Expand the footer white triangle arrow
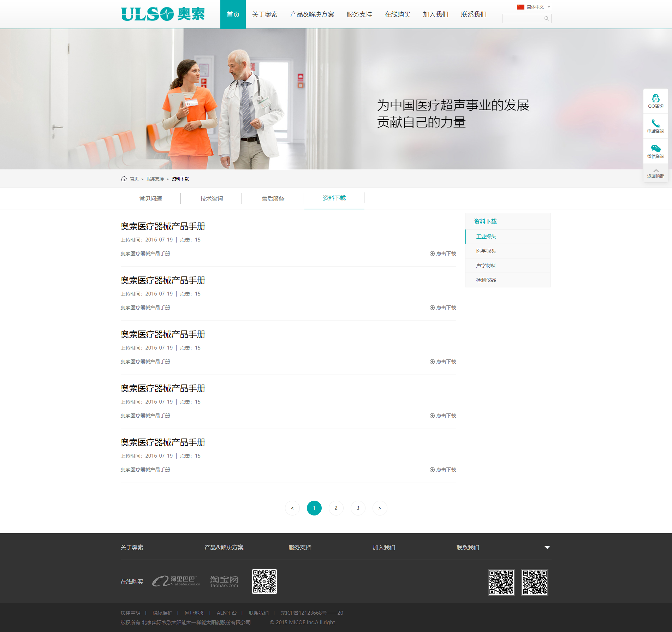672x632 pixels. pyautogui.click(x=547, y=547)
